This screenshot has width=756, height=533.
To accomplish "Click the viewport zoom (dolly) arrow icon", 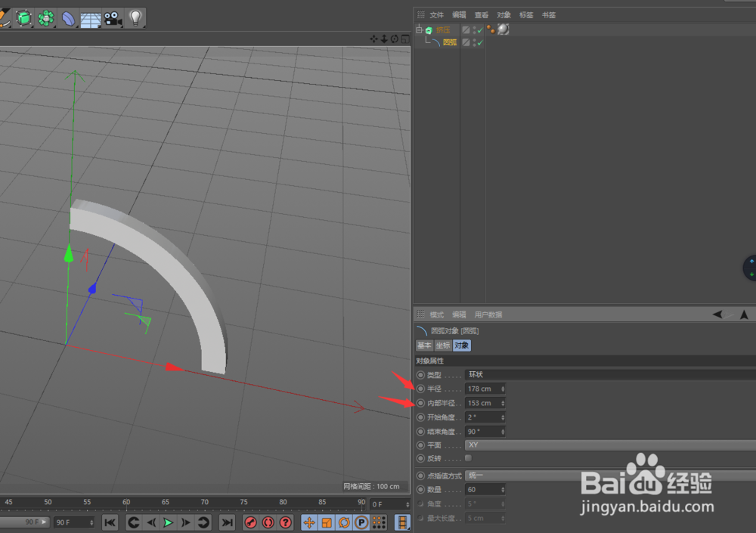I will [384, 39].
